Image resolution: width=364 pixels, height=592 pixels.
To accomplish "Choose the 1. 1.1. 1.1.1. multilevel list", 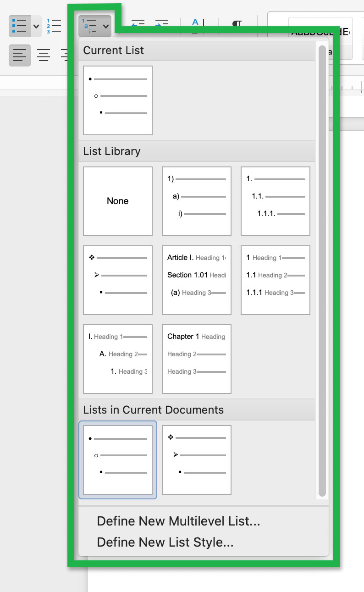I will click(x=276, y=201).
